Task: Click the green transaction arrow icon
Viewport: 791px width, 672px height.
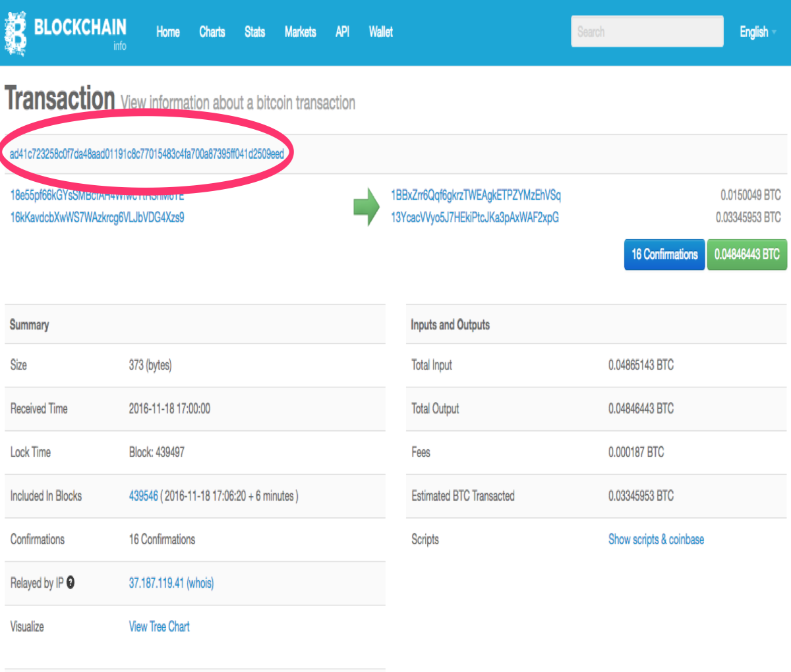Action: tap(366, 206)
